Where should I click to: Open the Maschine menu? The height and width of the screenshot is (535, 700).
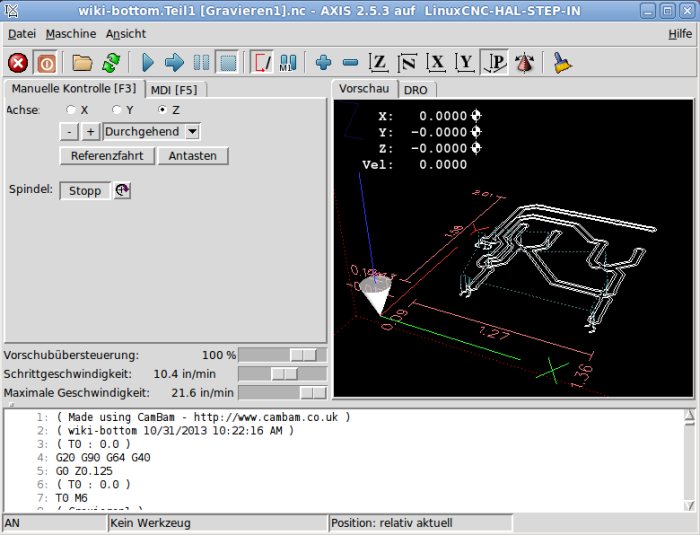(x=71, y=34)
